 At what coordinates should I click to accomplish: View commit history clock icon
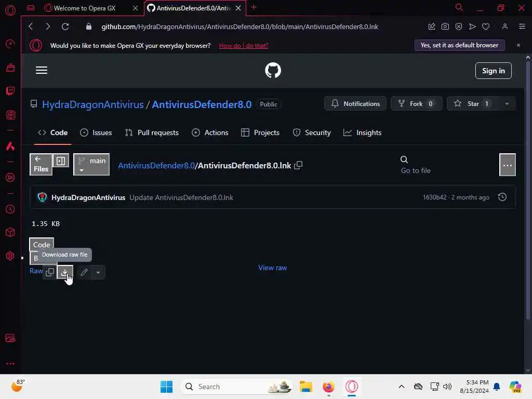[x=502, y=197]
